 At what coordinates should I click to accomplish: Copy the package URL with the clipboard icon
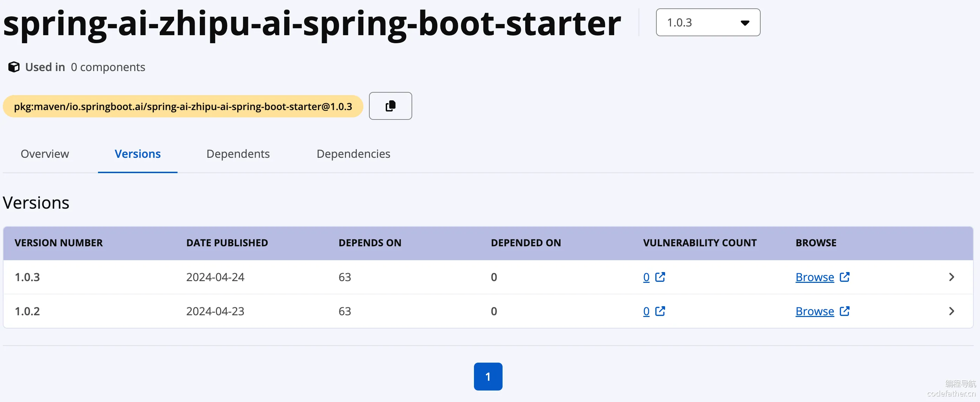coord(390,106)
